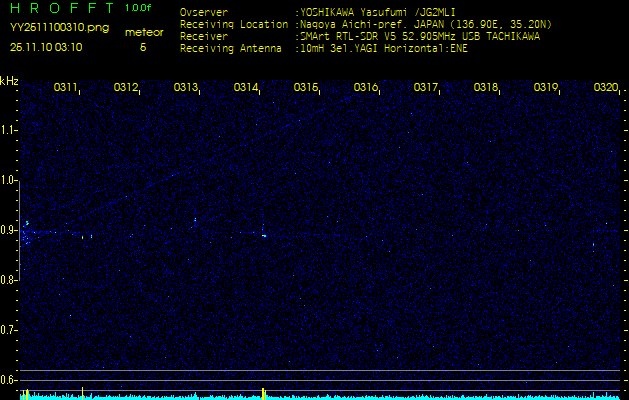Viewport: 629px width, 400px height.
Task: Click the 26.11.10 03:10 timestamp
Action: tap(46, 46)
